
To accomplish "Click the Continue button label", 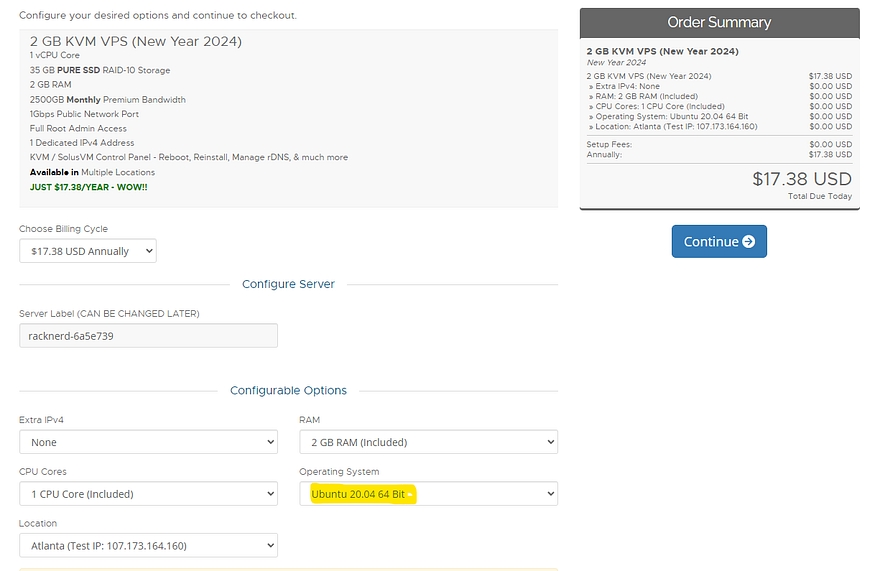I will coord(710,242).
